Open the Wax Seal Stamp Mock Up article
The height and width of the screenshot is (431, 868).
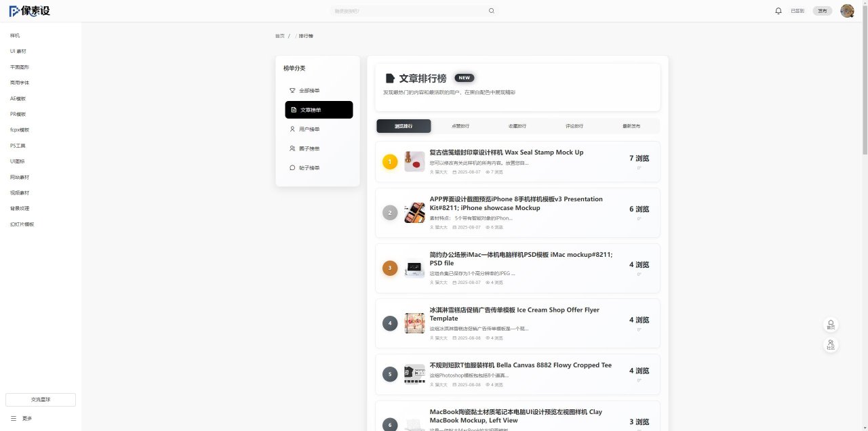tap(506, 152)
